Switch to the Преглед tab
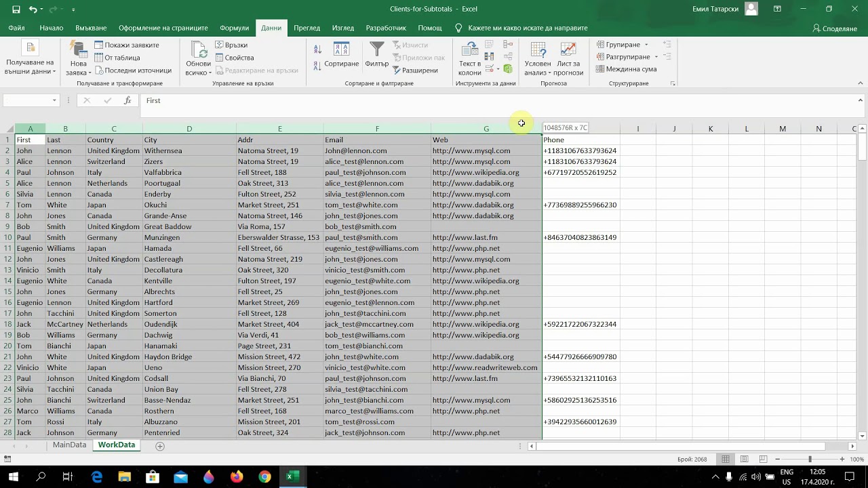Screen dimensions: 868x488 307,28
